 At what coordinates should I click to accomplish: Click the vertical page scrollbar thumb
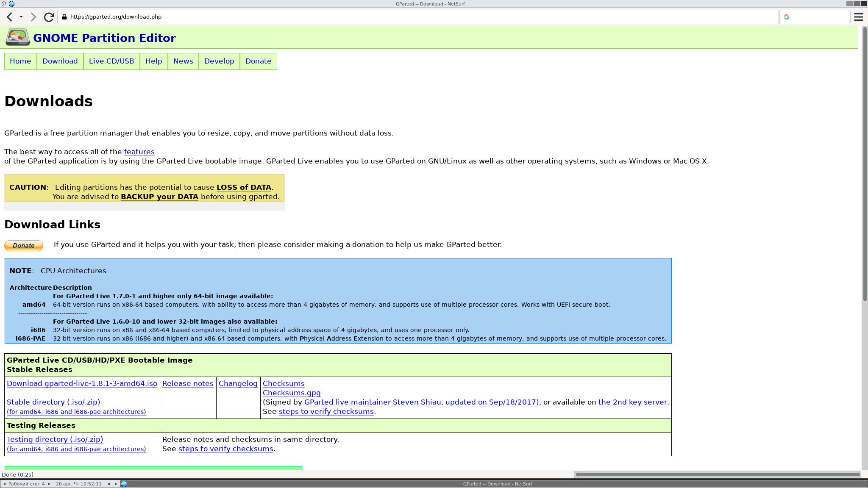tap(865, 164)
